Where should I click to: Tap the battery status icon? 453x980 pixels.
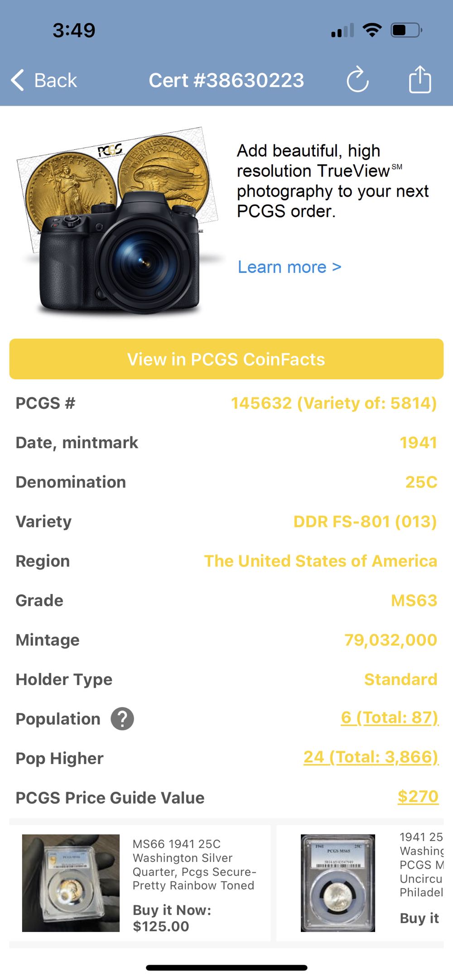point(406,30)
